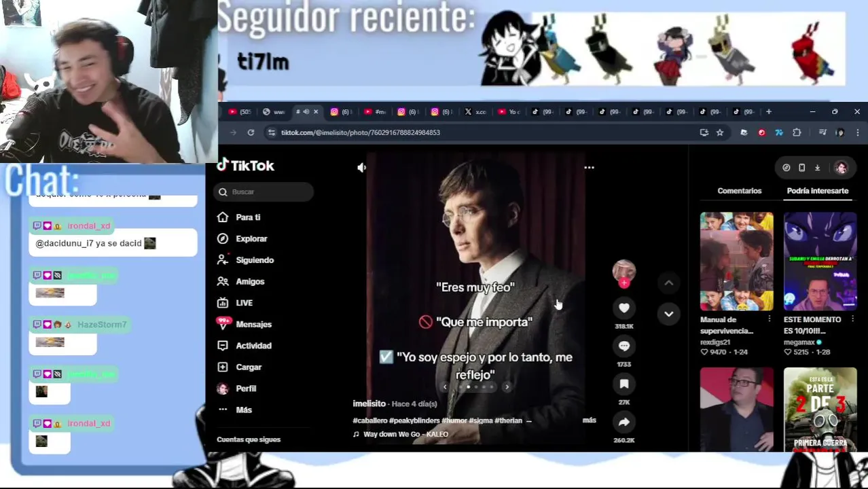The height and width of the screenshot is (489, 868).
Task: Open the ESTE MOMENTO ES 10/10 video thumbnail
Action: point(820,261)
